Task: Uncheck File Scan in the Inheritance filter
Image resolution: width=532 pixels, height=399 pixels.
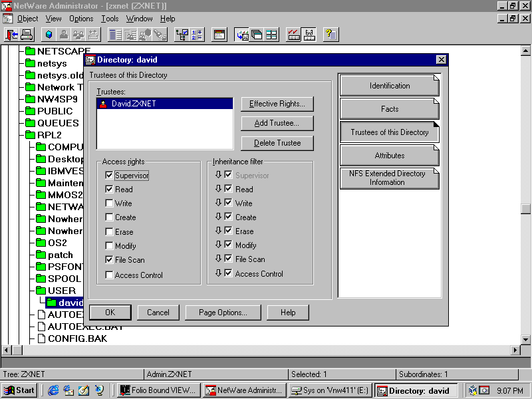Action: coord(228,259)
